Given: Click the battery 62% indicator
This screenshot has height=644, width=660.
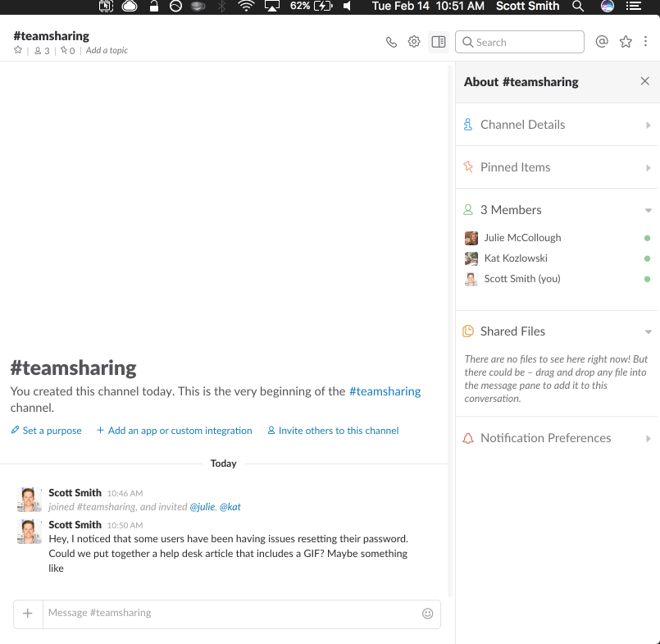Looking at the screenshot, I should point(312,7).
